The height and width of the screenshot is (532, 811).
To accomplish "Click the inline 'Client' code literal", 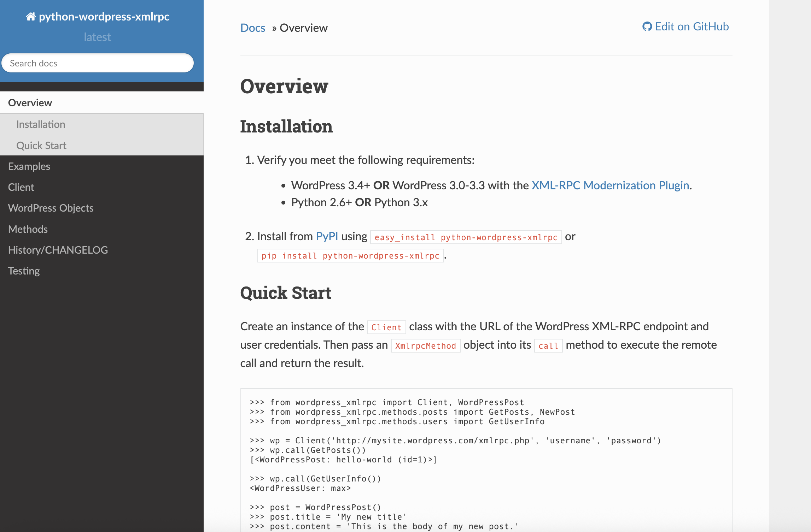I will pos(387,327).
